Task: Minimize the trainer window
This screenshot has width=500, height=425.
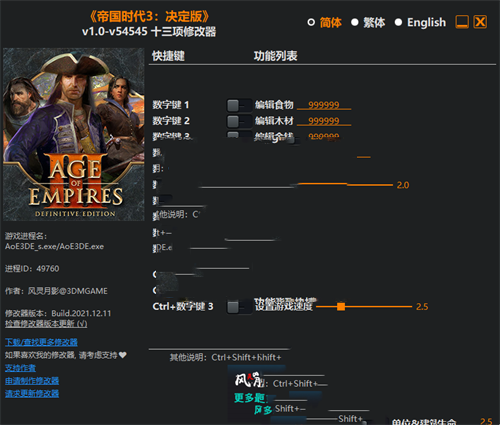Action: pos(462,22)
